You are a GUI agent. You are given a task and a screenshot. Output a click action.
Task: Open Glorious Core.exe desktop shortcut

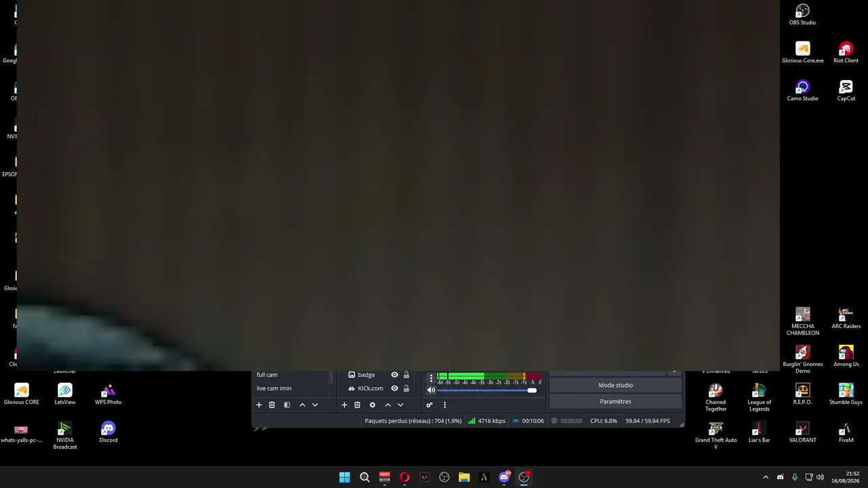point(802,53)
